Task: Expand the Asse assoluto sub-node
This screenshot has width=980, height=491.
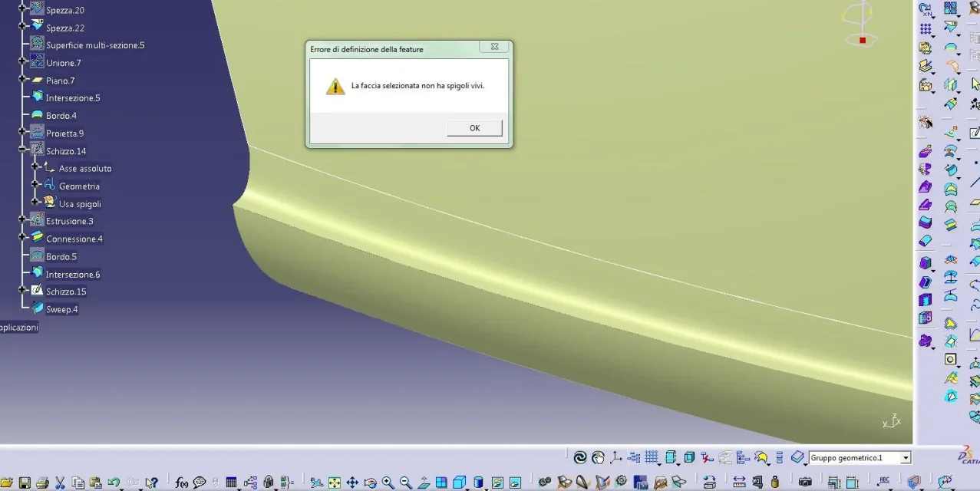Action: pos(35,168)
